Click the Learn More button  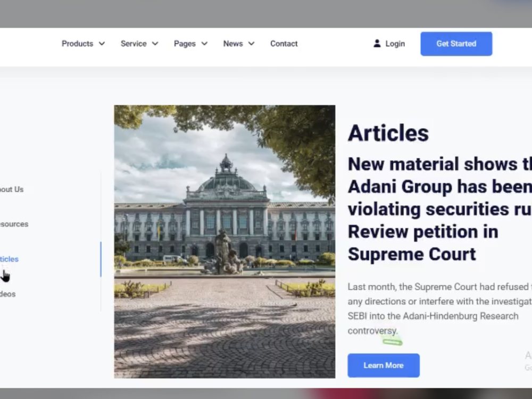coord(384,365)
